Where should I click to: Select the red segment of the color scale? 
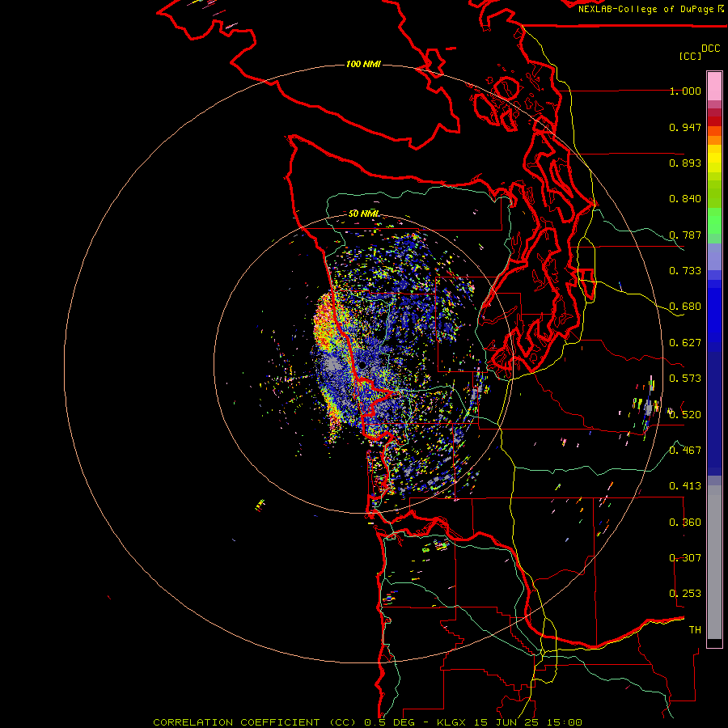pos(714,121)
